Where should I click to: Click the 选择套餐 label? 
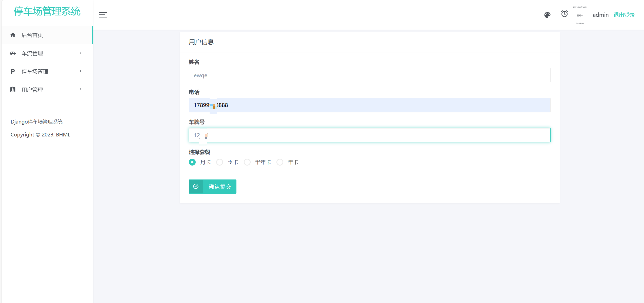[199, 152]
